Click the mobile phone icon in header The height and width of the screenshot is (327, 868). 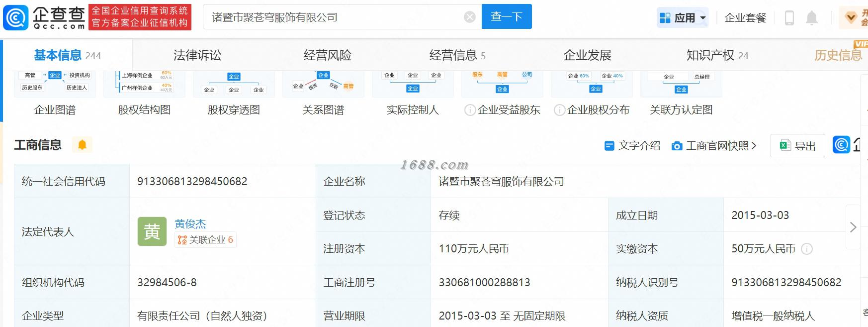click(789, 18)
